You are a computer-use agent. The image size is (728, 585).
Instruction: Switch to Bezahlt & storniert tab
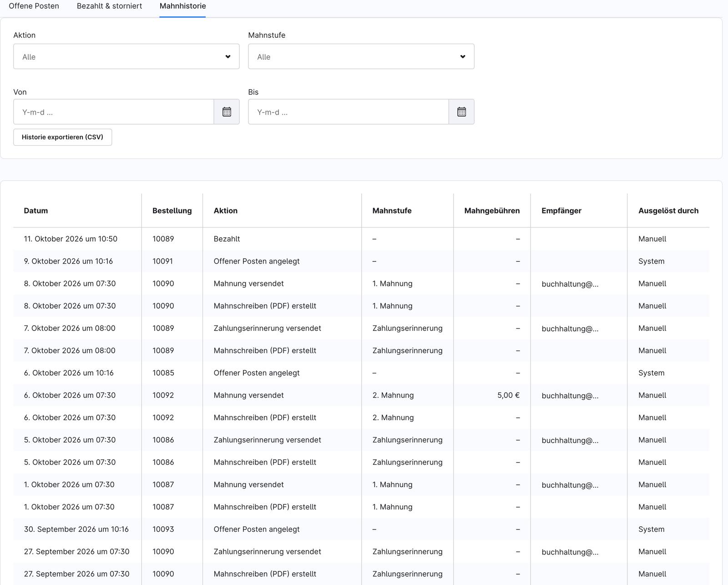tap(109, 6)
